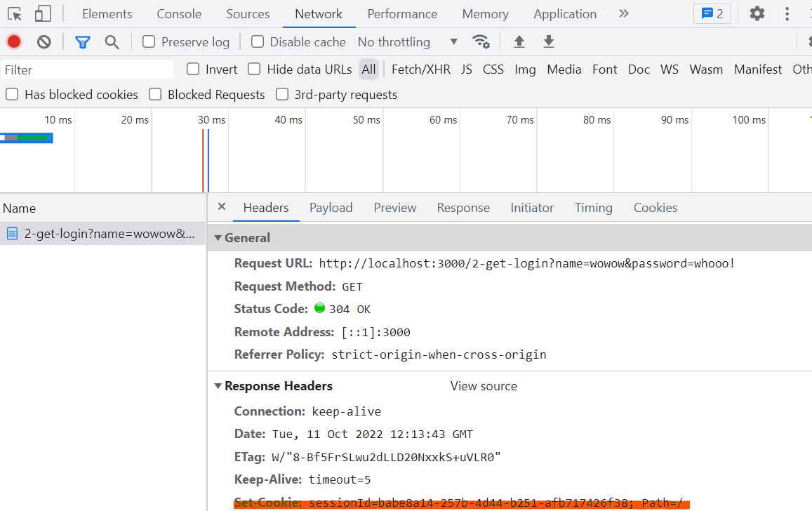The height and width of the screenshot is (511, 812).
Task: Open network search with magnifier icon
Action: tap(112, 42)
